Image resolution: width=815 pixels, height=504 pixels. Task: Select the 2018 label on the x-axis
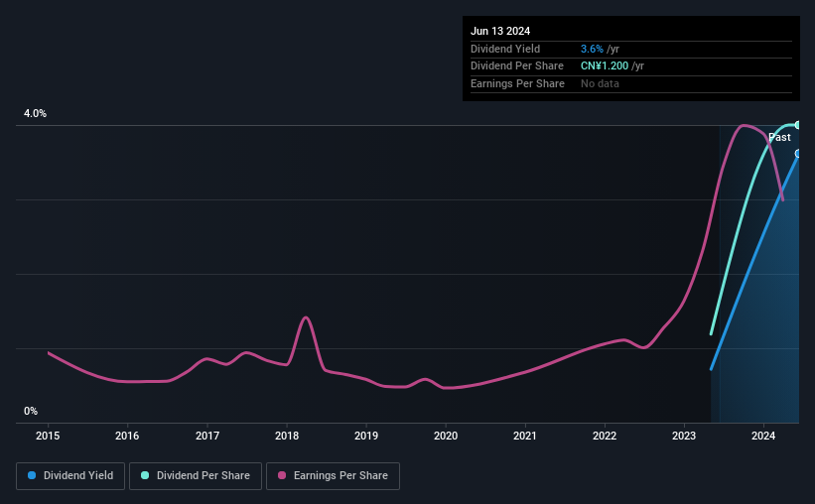[287, 436]
